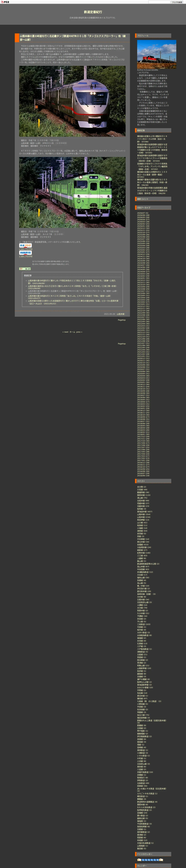Viewport: 186px width, 868px height.
Task: Click the Pagetop link below the next/prev navigation
Action: tap(122, 344)
